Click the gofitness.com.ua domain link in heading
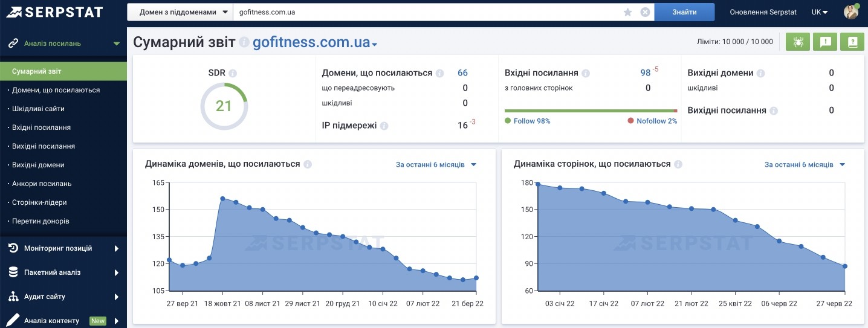Image resolution: width=868 pixels, height=328 pixels. coord(311,43)
